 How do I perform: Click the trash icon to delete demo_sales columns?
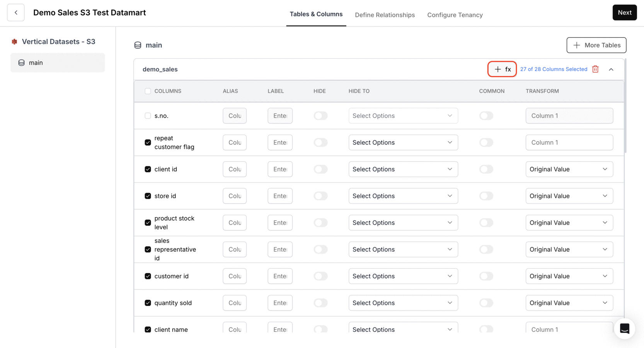595,69
